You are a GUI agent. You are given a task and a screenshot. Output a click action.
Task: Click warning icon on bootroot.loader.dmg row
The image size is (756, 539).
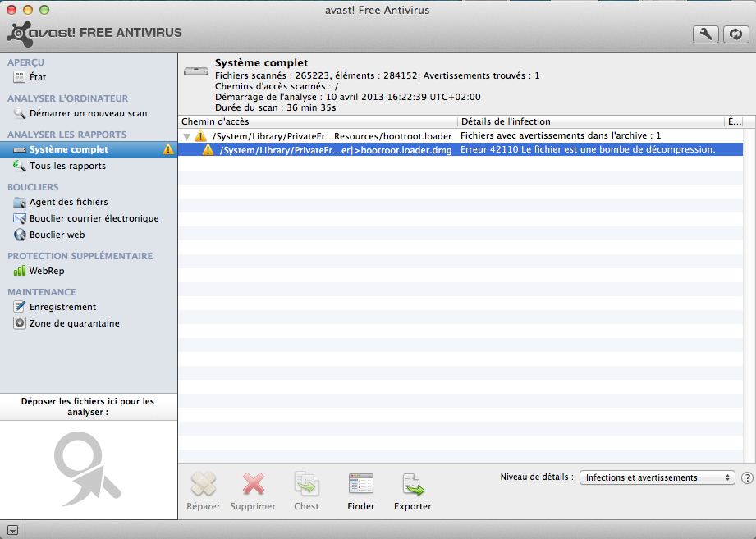click(x=208, y=150)
